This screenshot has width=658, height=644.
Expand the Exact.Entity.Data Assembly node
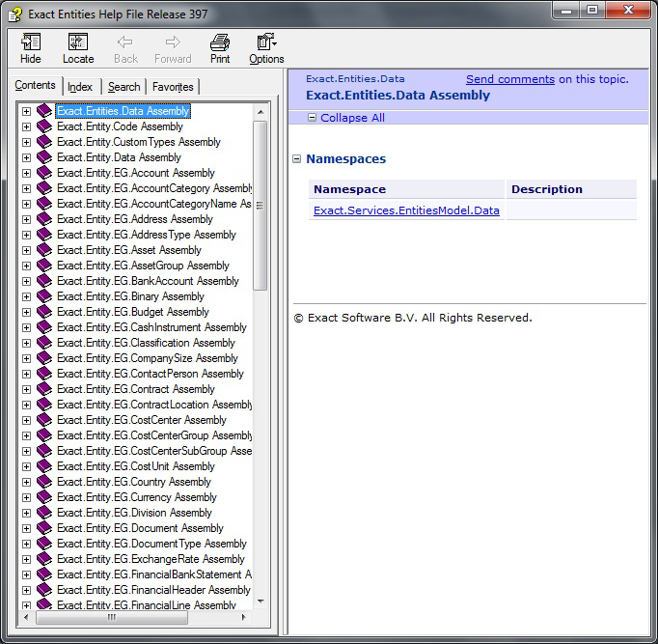(26, 157)
